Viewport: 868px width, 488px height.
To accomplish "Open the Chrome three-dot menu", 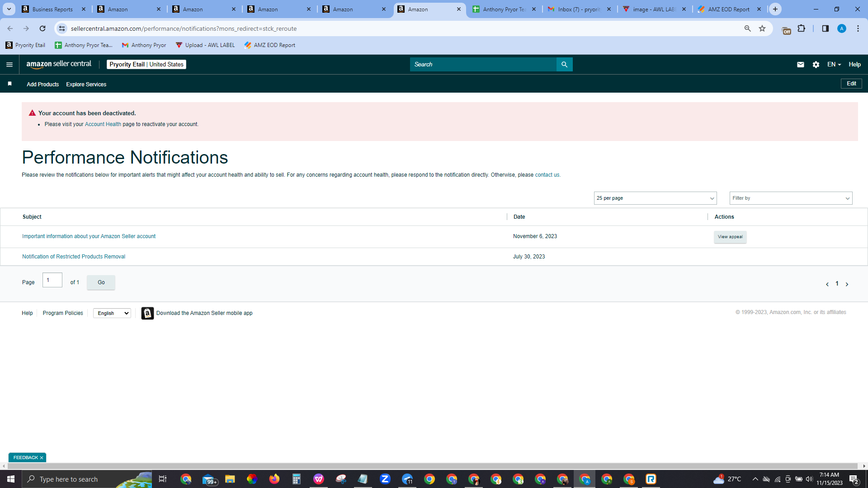I will click(858, 28).
